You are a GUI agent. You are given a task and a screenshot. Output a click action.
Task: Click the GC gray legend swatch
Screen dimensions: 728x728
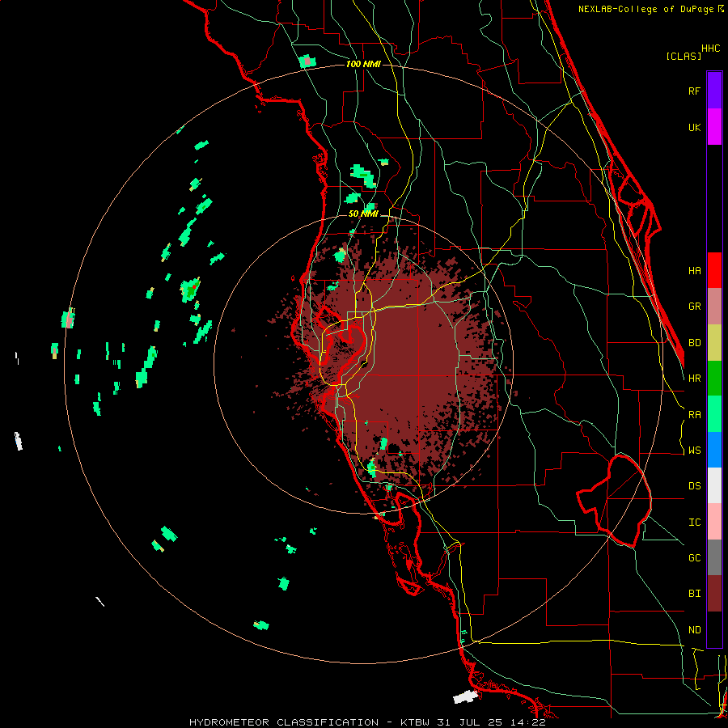point(714,557)
